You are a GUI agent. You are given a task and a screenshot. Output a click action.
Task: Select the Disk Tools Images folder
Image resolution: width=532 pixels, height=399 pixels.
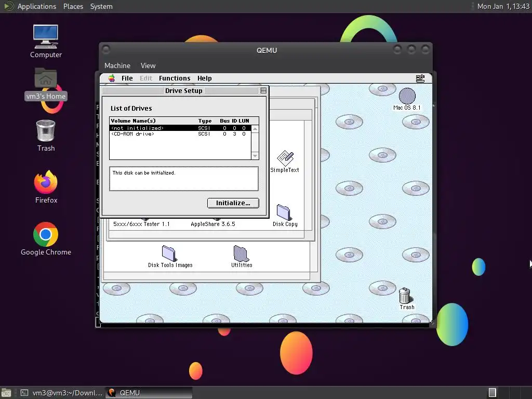pyautogui.click(x=168, y=253)
